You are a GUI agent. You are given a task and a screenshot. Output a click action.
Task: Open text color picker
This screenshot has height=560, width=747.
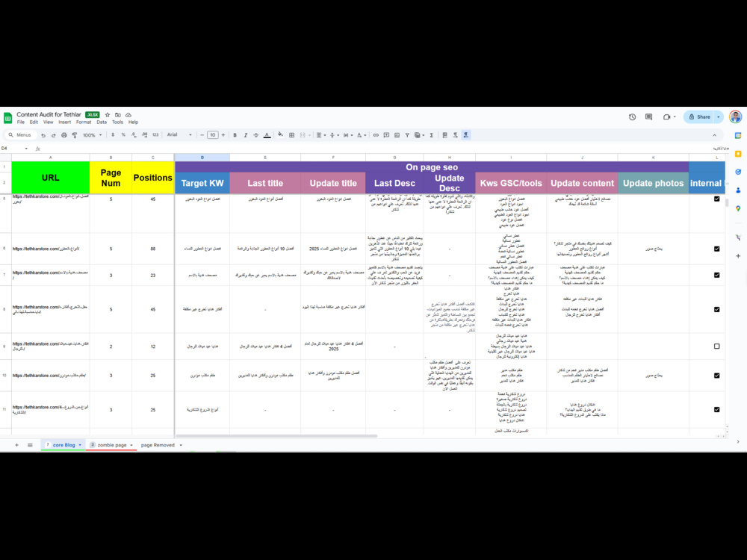pyautogui.click(x=267, y=135)
